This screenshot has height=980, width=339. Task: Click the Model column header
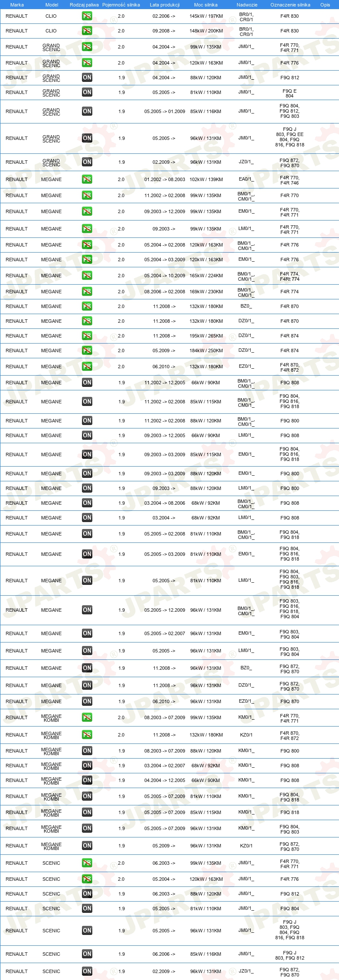(52, 5)
